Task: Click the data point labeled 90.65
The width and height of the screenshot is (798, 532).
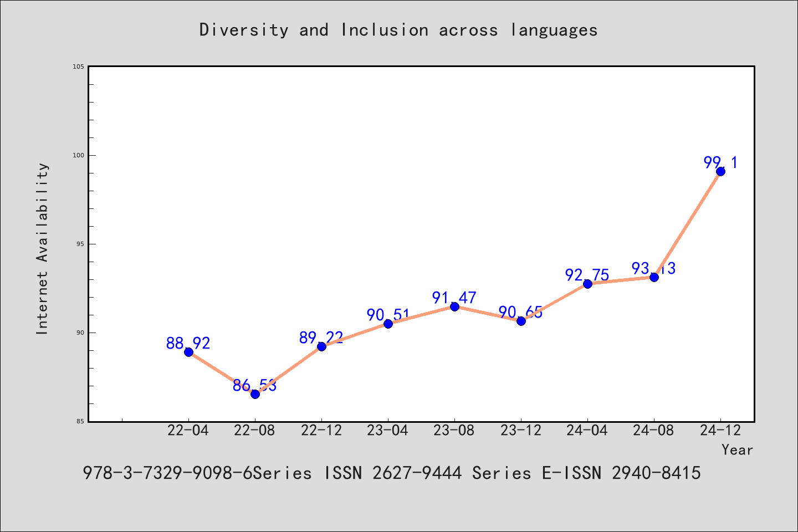Action: (x=521, y=321)
